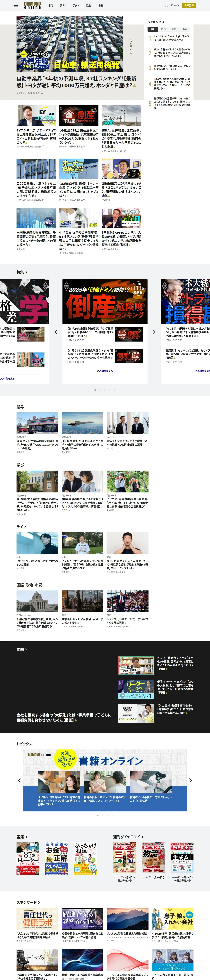This screenshot has height=980, width=210.
Task: Select the 新着 menu item
Action: (51, 6)
